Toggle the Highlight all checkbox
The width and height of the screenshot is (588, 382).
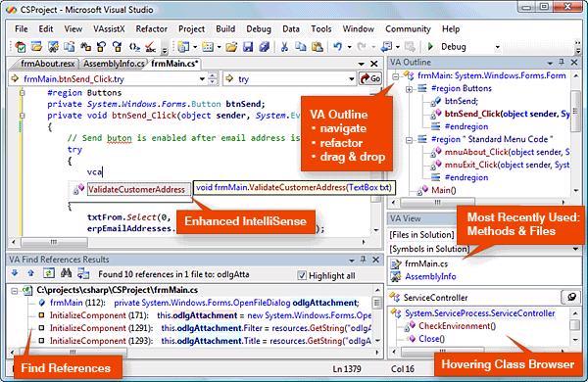click(302, 275)
